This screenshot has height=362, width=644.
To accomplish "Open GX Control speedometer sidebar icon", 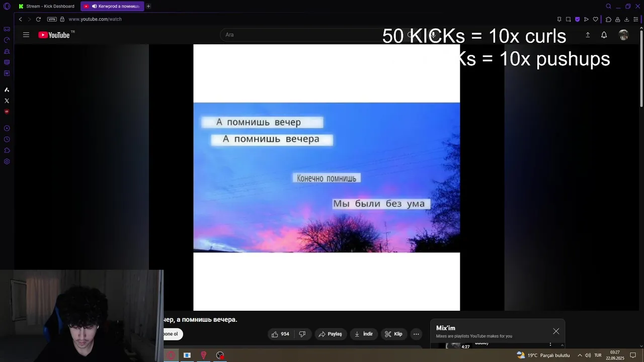I will 7,40.
